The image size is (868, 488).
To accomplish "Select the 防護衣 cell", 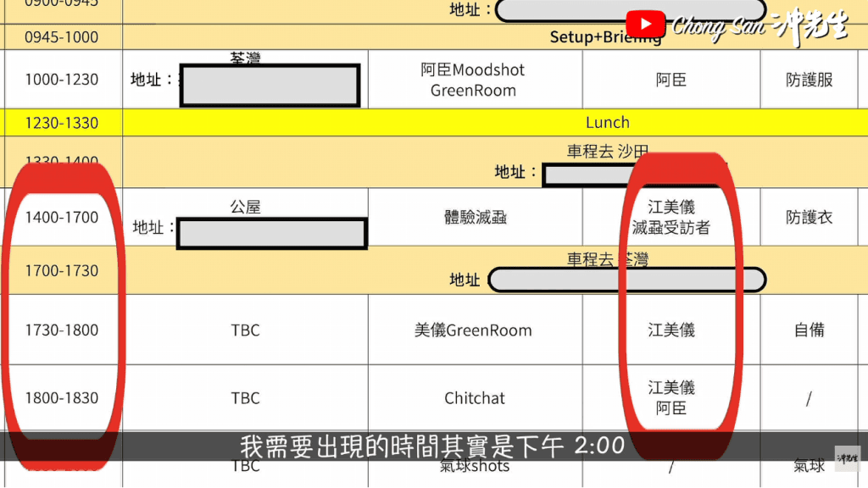I will 809,217.
